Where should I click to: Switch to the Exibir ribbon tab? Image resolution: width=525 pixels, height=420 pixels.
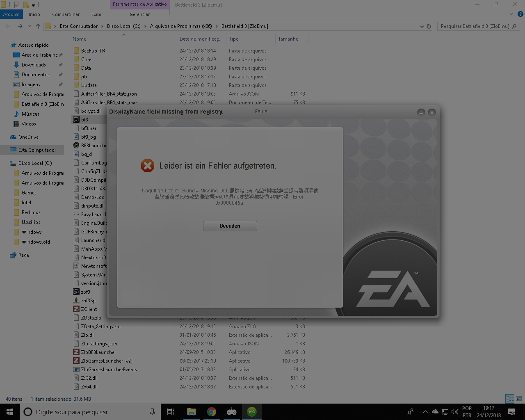coord(97,14)
